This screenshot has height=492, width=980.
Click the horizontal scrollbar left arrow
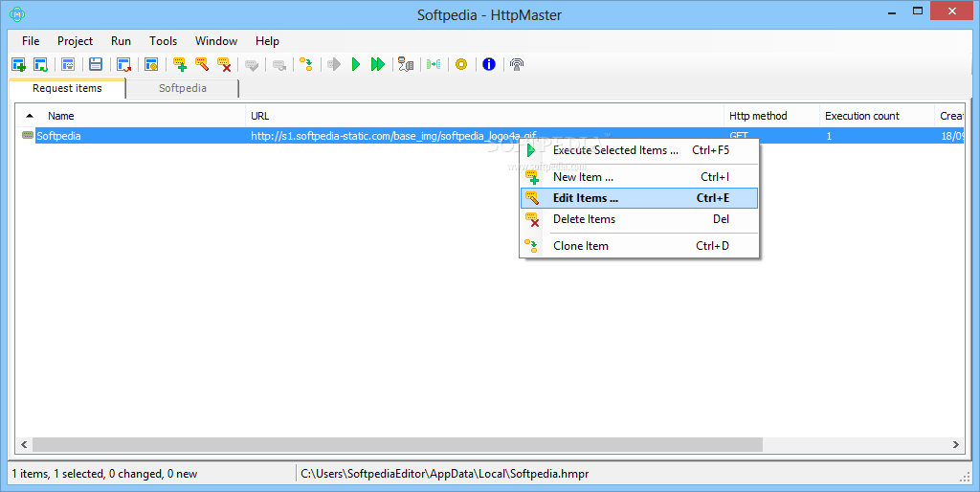pyautogui.click(x=24, y=444)
